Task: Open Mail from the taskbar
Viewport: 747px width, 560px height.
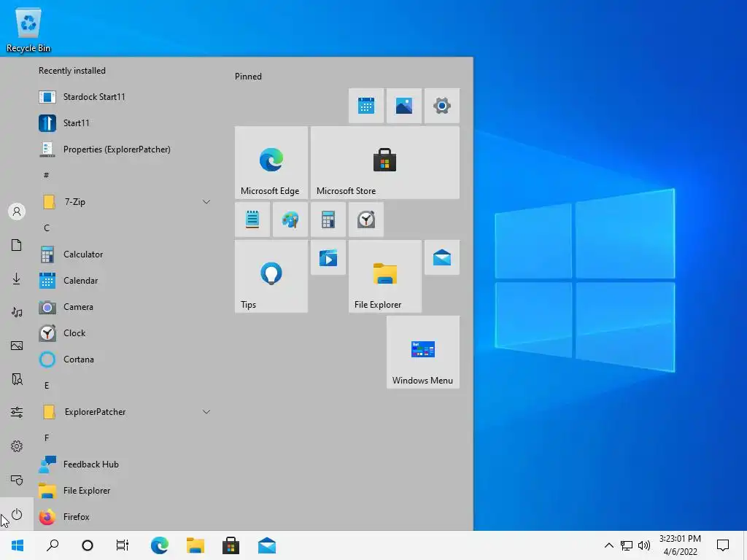Action: pos(267,545)
